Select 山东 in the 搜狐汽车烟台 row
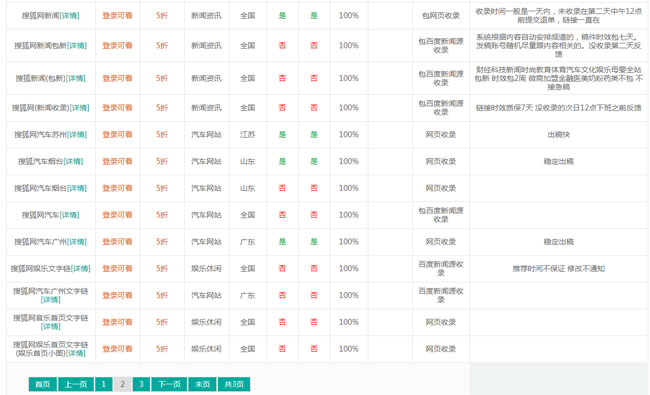 (247, 162)
